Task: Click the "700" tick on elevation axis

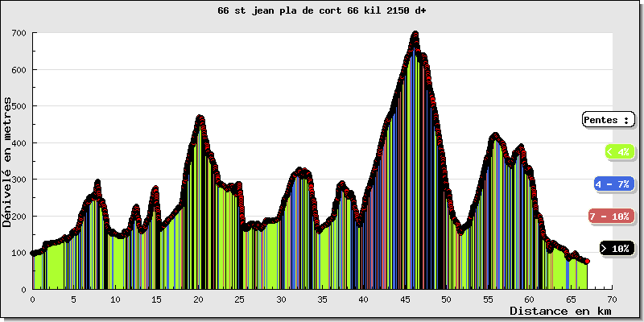Action: point(19,33)
